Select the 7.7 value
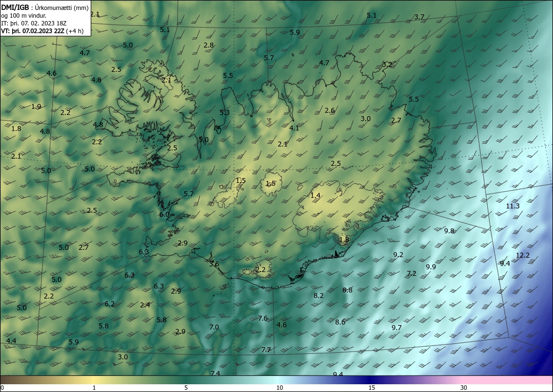This screenshot has height=392, width=553. [266, 349]
